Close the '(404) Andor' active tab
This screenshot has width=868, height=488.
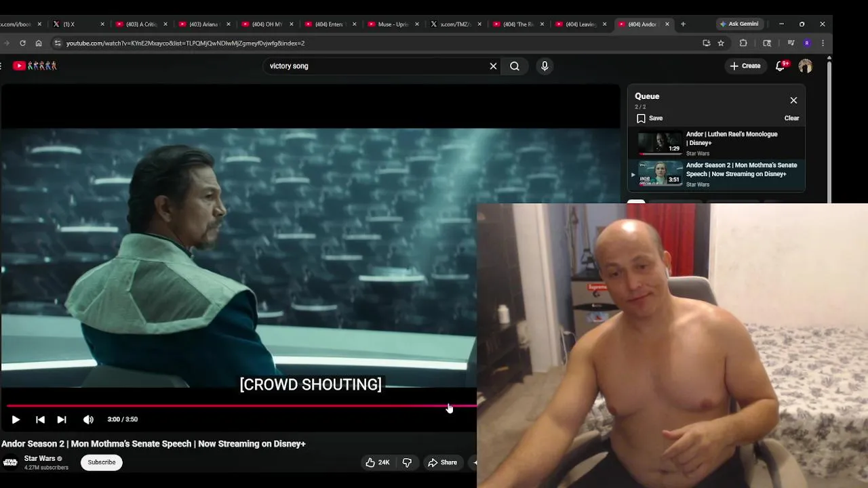(667, 24)
